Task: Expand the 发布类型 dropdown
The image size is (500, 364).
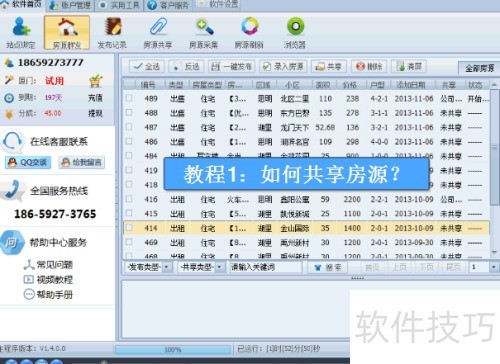Action: tap(149, 267)
